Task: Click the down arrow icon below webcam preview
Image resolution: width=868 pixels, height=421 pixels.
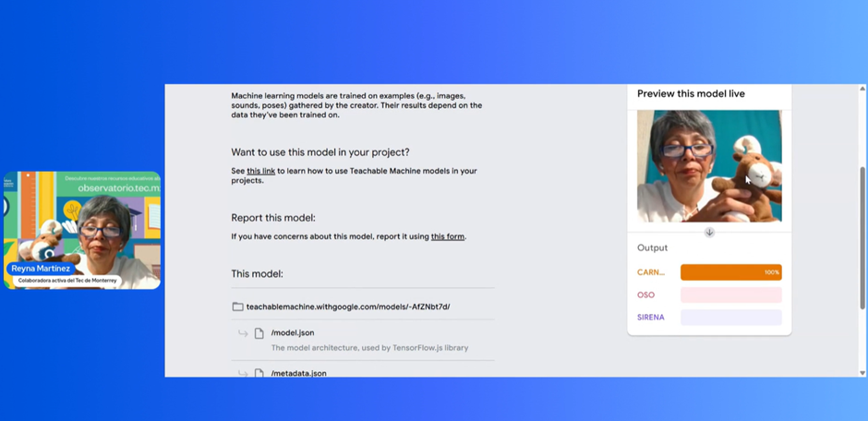Action: [x=709, y=233]
